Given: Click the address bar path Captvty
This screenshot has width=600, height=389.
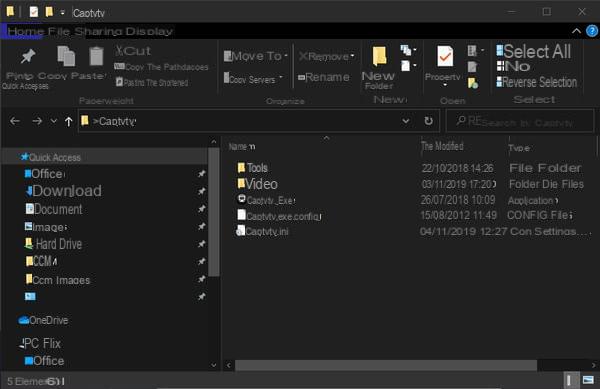Looking at the screenshot, I should pyautogui.click(x=117, y=121).
